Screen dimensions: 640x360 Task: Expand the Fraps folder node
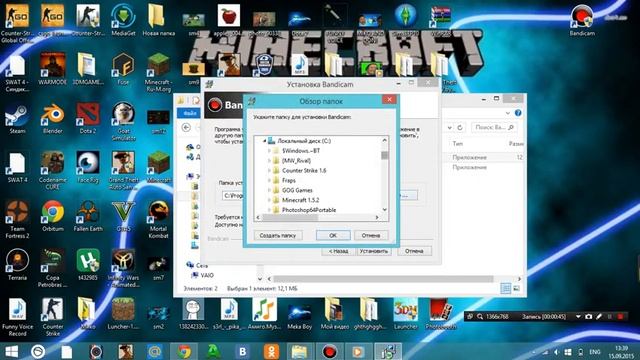tap(269, 180)
